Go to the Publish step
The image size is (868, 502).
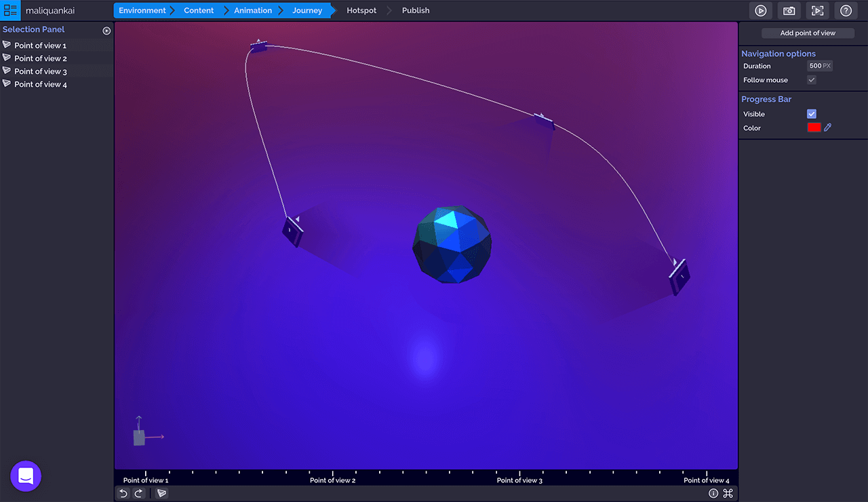click(x=415, y=11)
